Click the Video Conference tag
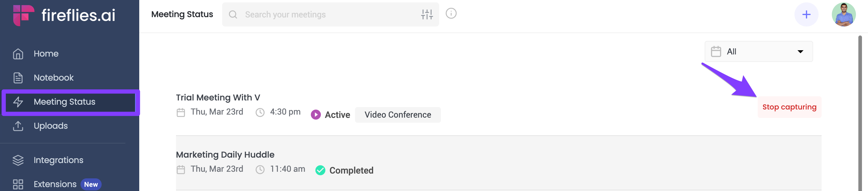The height and width of the screenshot is (191, 868). click(398, 115)
